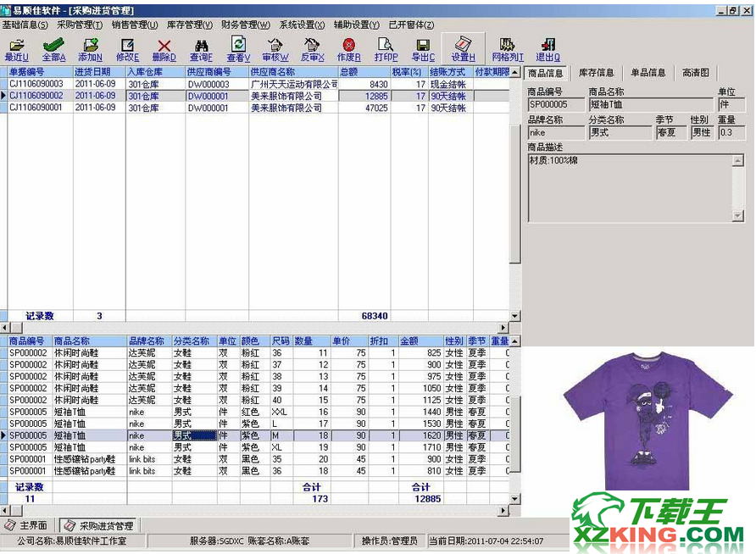This screenshot has width=756, height=554.
Task: Open the 辅助设置(Y) menu
Action: (x=356, y=25)
